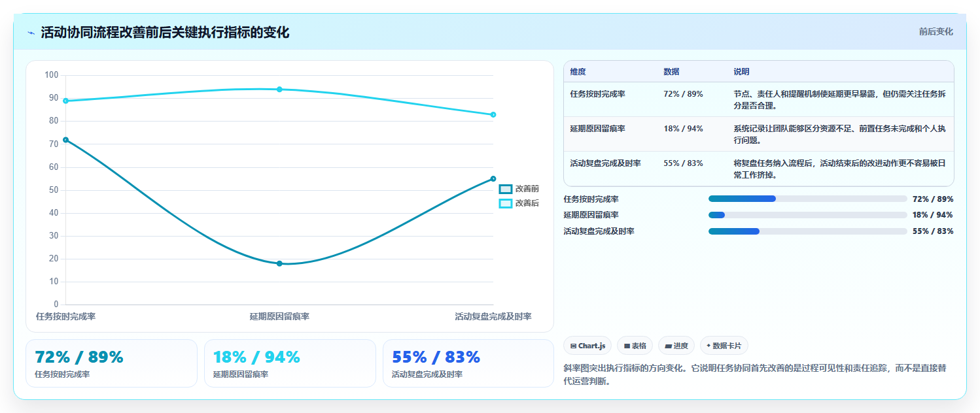Click the chart title 活动协同流程改善前后关键执行指标的变化
980x413 pixels.
[x=165, y=33]
